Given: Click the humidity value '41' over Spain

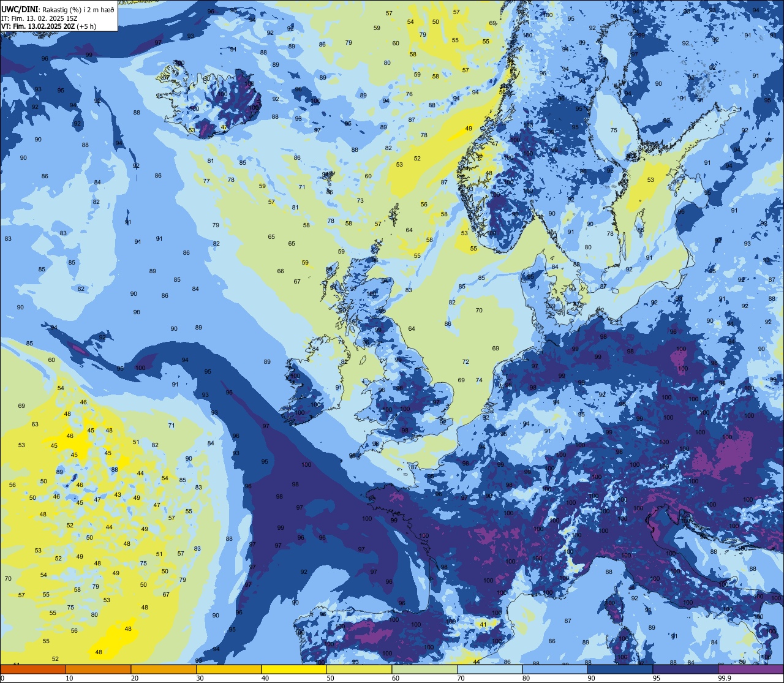Looking at the screenshot, I should coord(483,625).
